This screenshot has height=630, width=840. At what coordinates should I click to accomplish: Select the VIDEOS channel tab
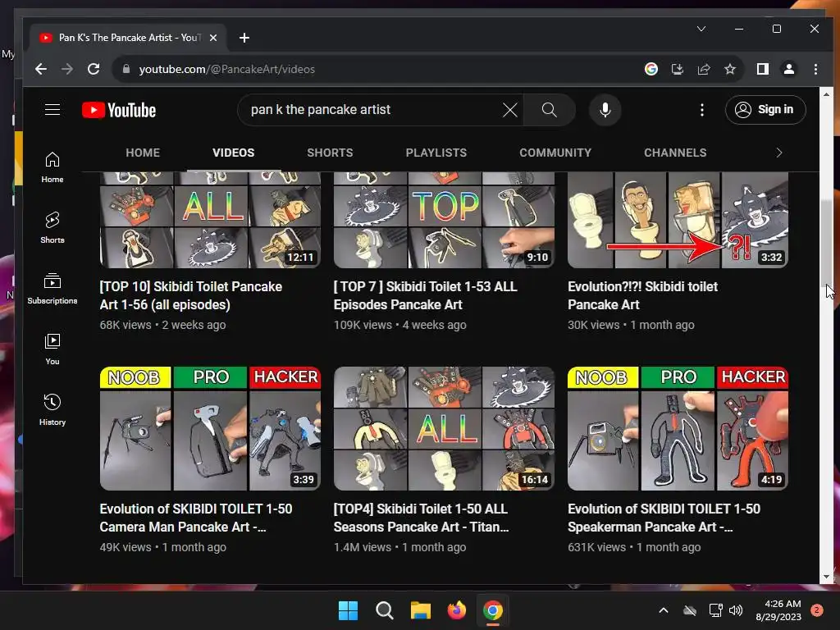coord(233,153)
